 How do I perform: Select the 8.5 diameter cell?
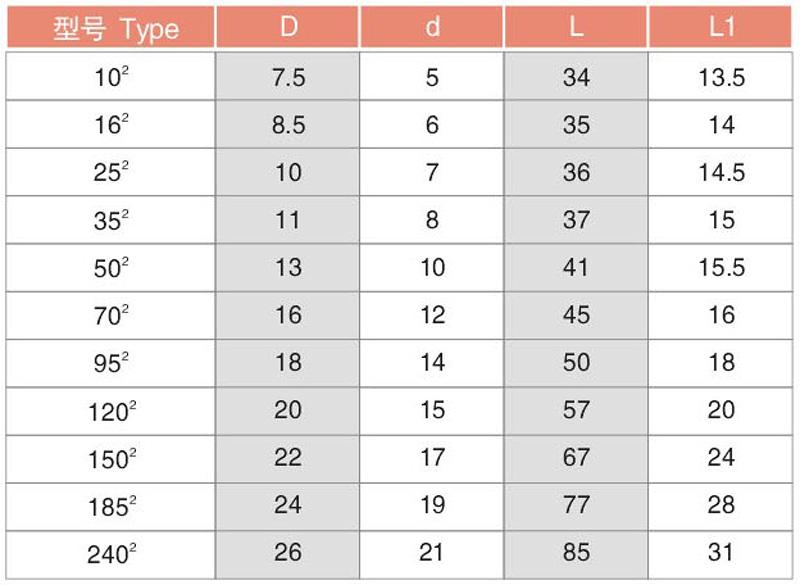tap(288, 124)
